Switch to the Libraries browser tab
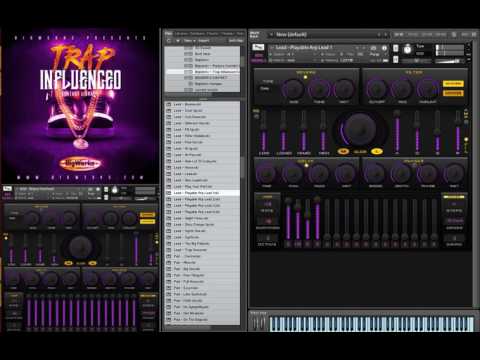 point(182,34)
